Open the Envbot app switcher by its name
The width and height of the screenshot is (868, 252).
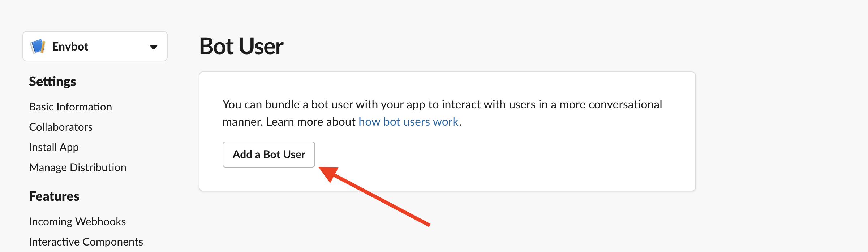point(70,47)
